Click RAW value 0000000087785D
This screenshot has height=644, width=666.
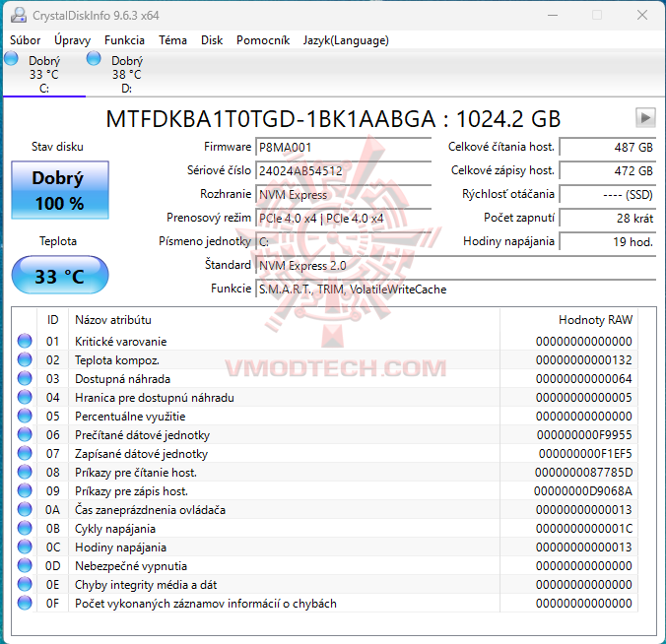point(583,472)
